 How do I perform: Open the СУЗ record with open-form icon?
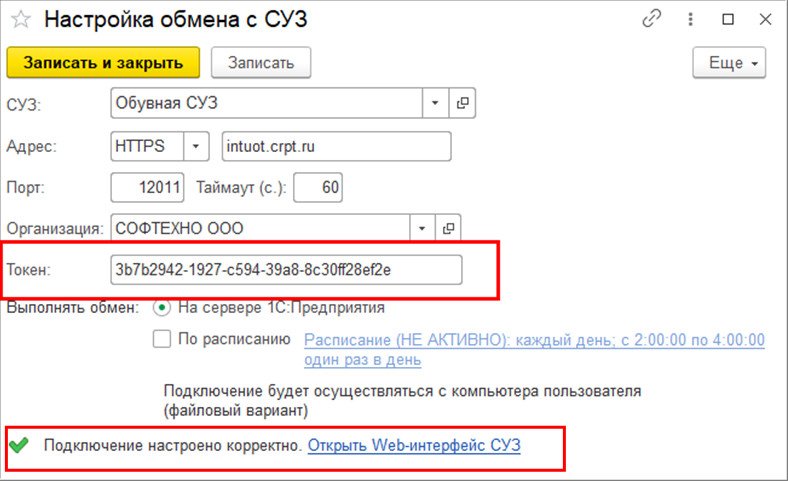(462, 103)
